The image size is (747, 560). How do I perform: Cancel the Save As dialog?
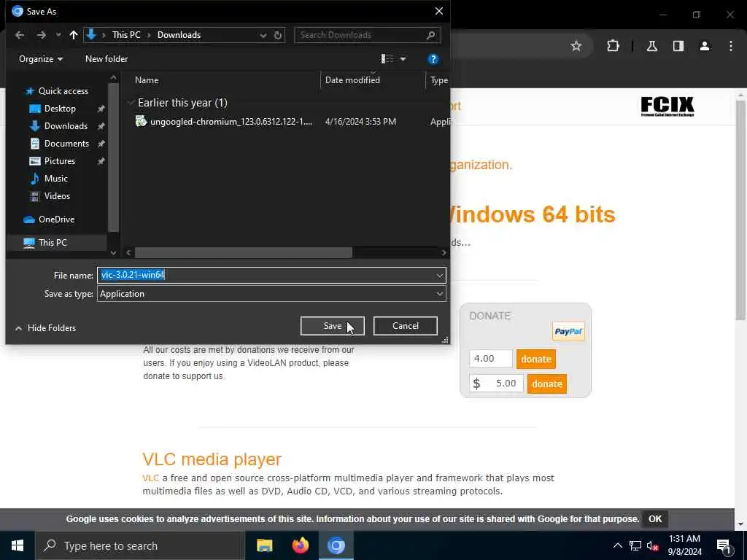click(406, 326)
